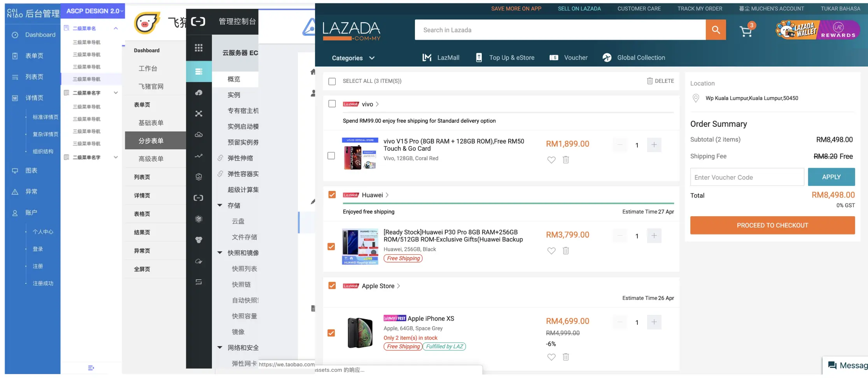Toggle the Select All items checkbox
Viewport: 868px width, 378px height.
coord(332,81)
